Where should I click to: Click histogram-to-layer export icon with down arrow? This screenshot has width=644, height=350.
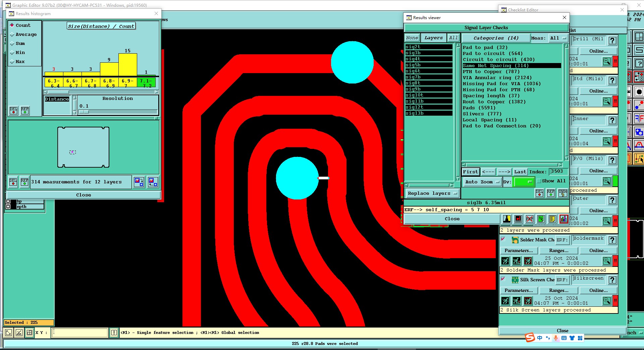[x=139, y=182]
